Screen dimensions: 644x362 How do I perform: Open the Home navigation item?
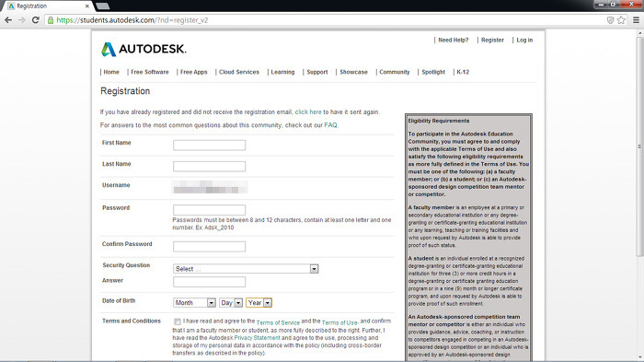(111, 72)
